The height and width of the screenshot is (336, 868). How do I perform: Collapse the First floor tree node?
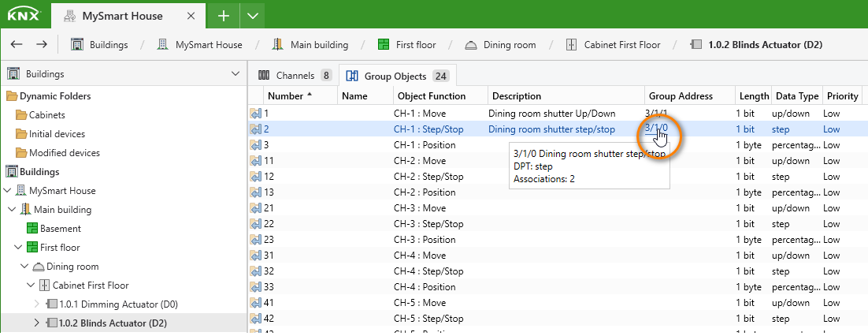pyautogui.click(x=18, y=248)
